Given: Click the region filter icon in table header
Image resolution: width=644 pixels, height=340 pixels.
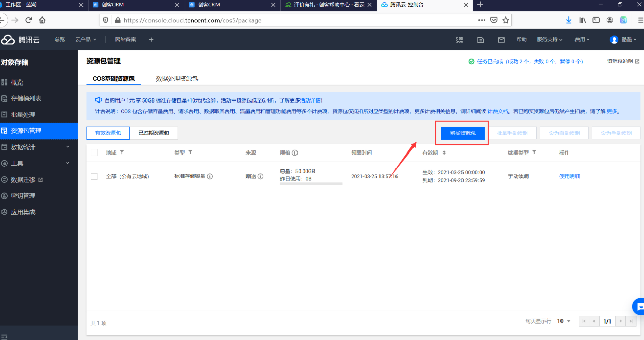Looking at the screenshot, I should (x=122, y=152).
